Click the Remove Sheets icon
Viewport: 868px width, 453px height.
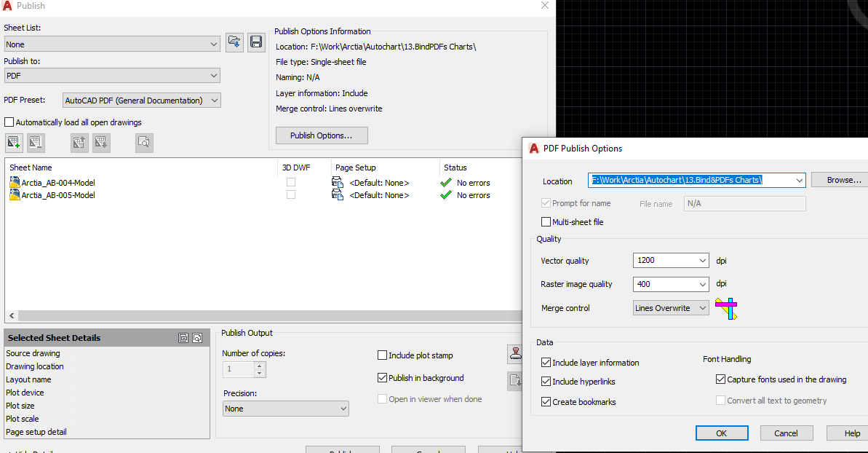pos(36,143)
